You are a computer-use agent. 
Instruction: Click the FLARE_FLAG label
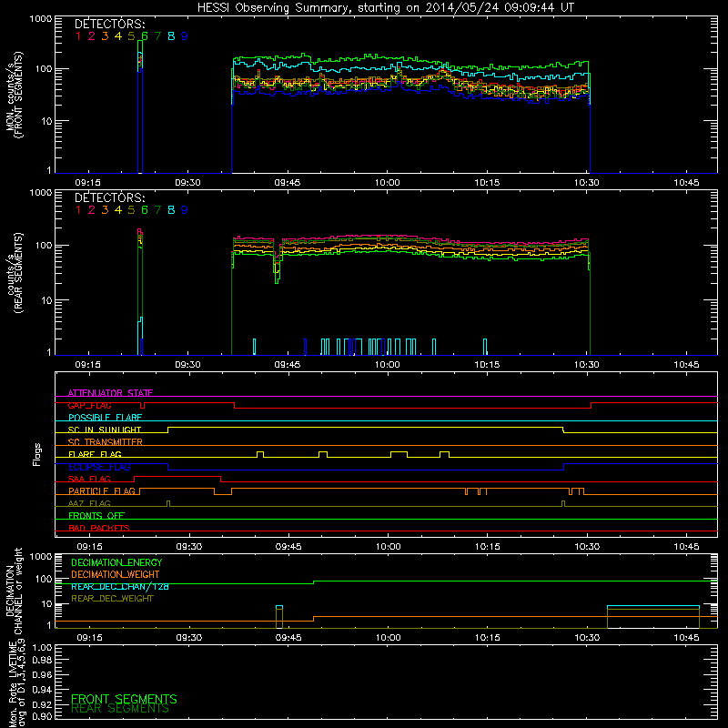point(95,454)
